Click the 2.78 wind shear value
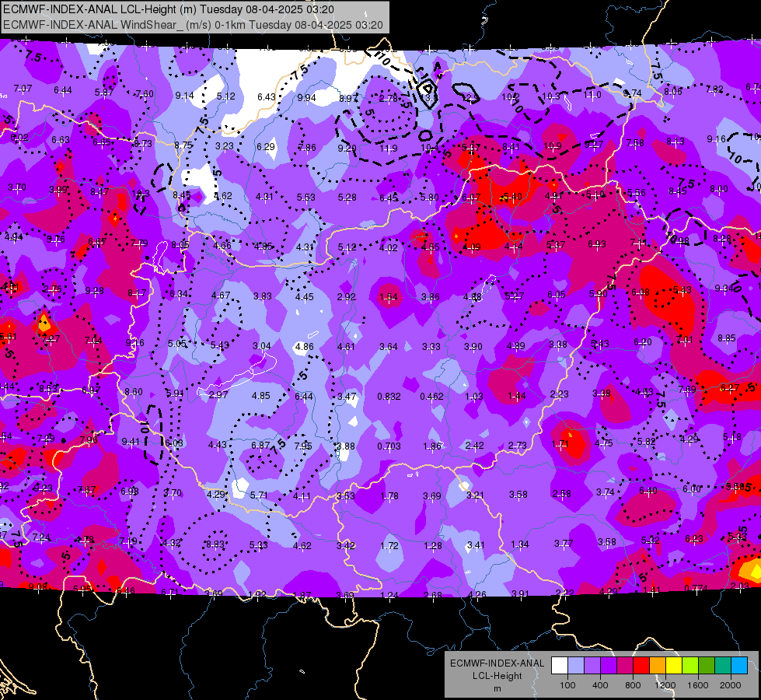The image size is (761, 700). [388, 99]
